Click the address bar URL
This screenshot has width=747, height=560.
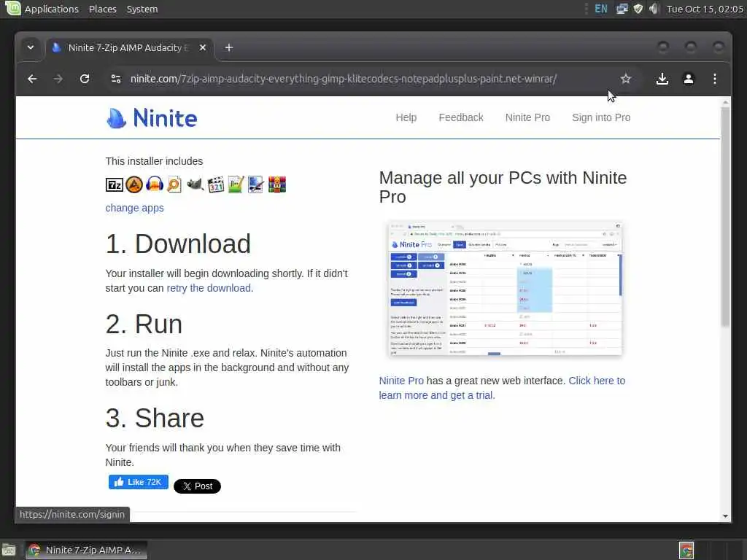(343, 79)
